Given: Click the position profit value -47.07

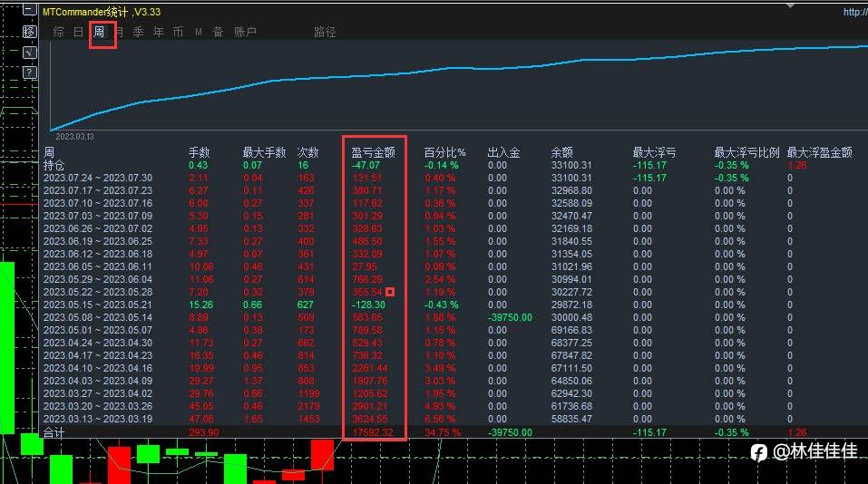Looking at the screenshot, I should [x=366, y=165].
